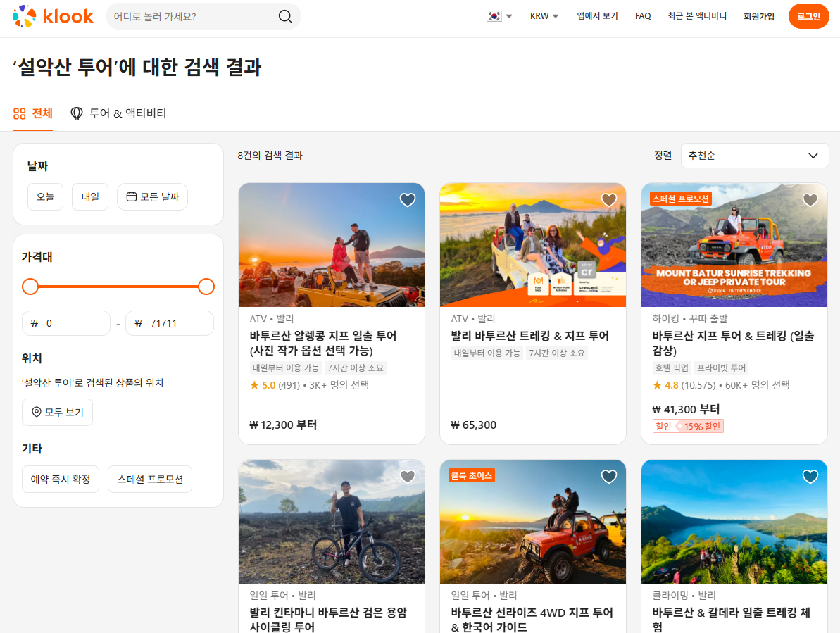
Task: Click the maximum price slider handle
Action: coord(206,287)
